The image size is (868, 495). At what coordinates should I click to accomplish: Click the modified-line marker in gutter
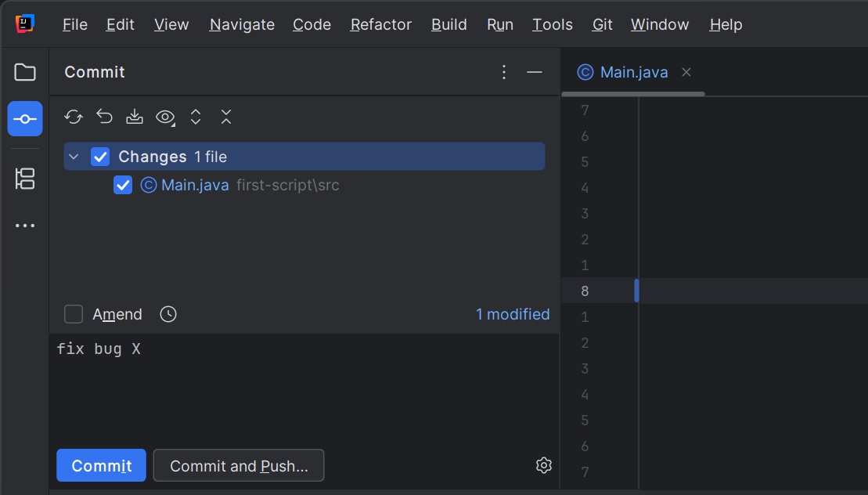coord(636,291)
